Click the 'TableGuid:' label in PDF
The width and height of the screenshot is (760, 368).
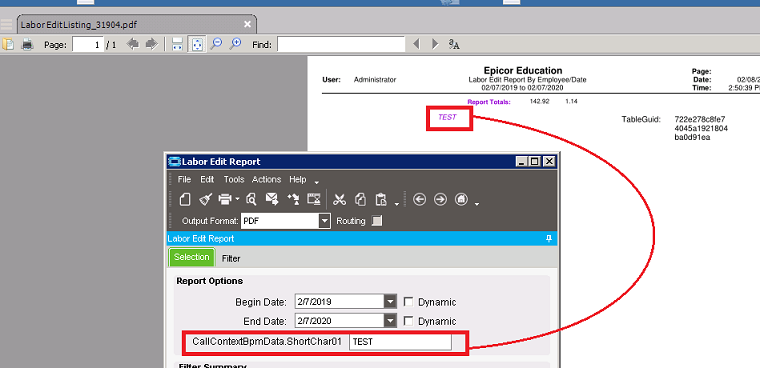[x=641, y=119]
